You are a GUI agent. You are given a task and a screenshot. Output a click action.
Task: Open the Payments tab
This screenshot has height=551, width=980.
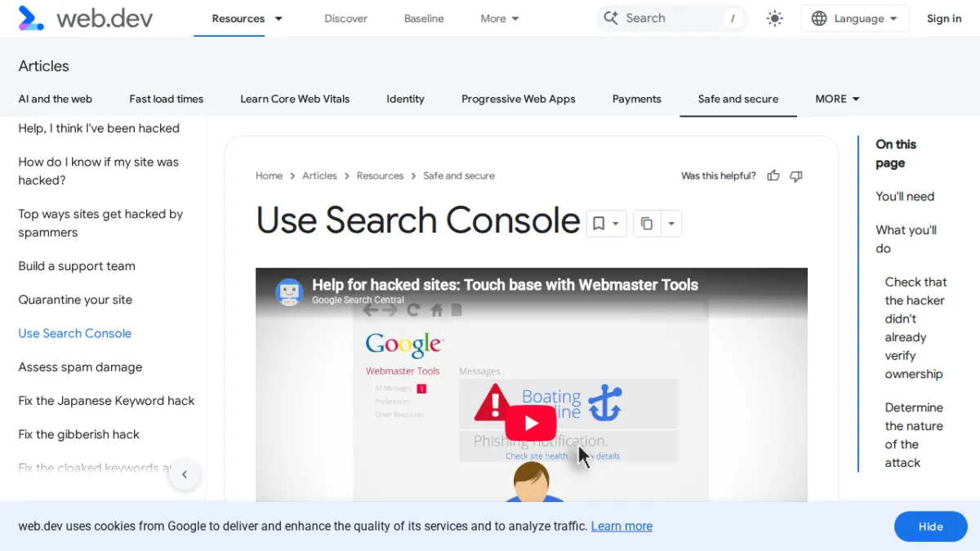pos(636,99)
